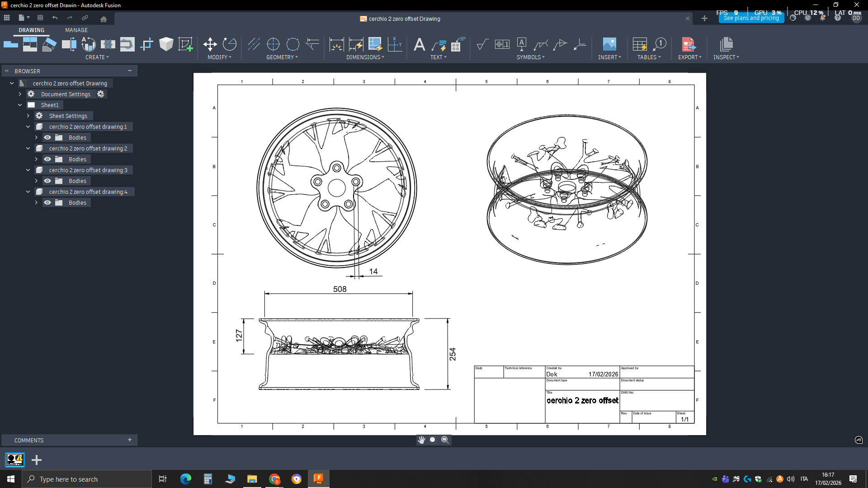Click the Move tool icon
Viewport: 868px width, 488px height.
[x=210, y=44]
